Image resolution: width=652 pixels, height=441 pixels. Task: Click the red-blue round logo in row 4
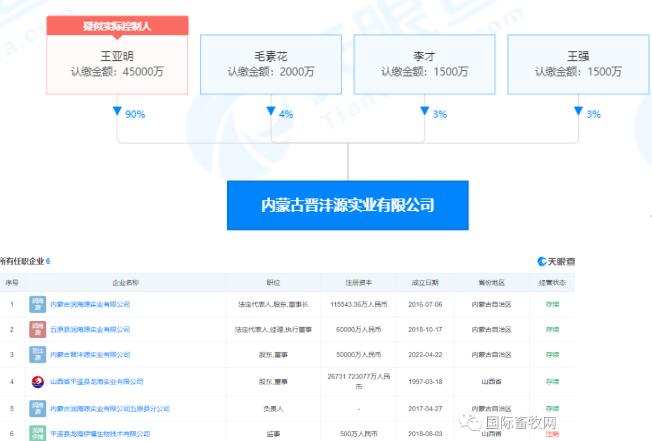coord(37,381)
